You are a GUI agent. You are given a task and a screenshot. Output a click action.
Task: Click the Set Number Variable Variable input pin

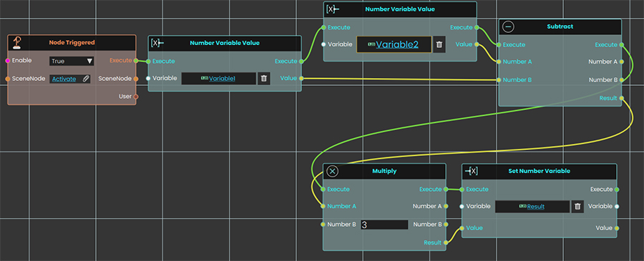[x=462, y=206]
